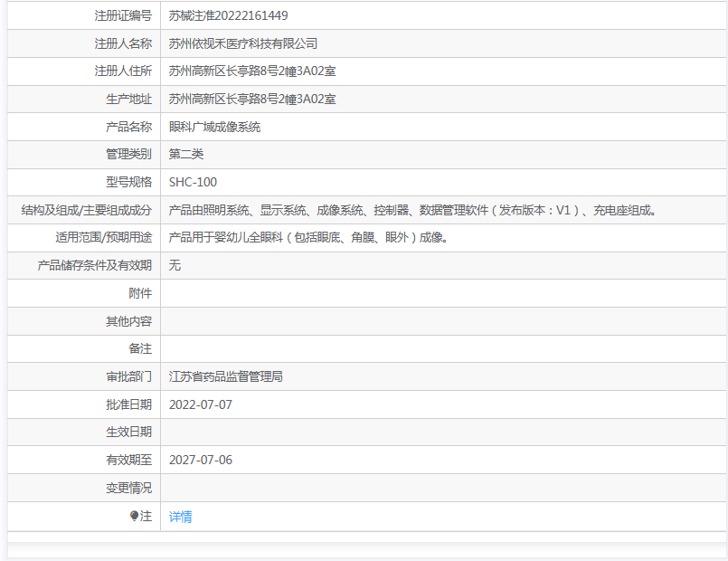Screen dimensions: 728x561
Task: Click the 注册人住所 address value
Action: pos(252,71)
